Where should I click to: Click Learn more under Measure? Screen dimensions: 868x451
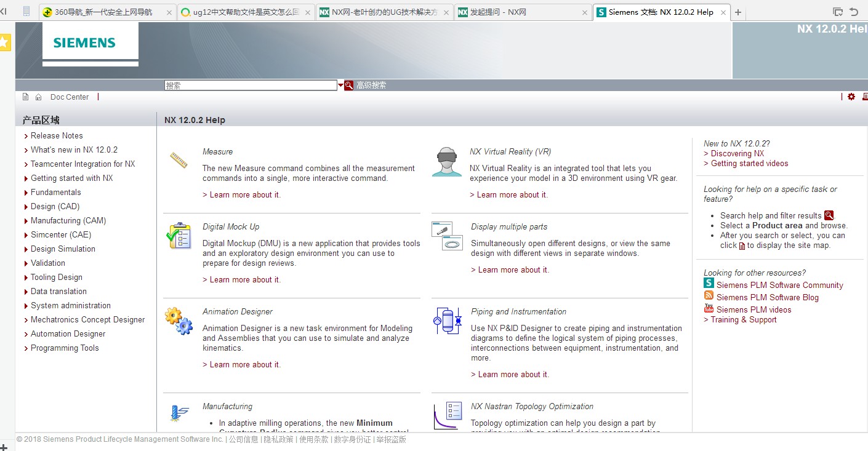pos(241,195)
